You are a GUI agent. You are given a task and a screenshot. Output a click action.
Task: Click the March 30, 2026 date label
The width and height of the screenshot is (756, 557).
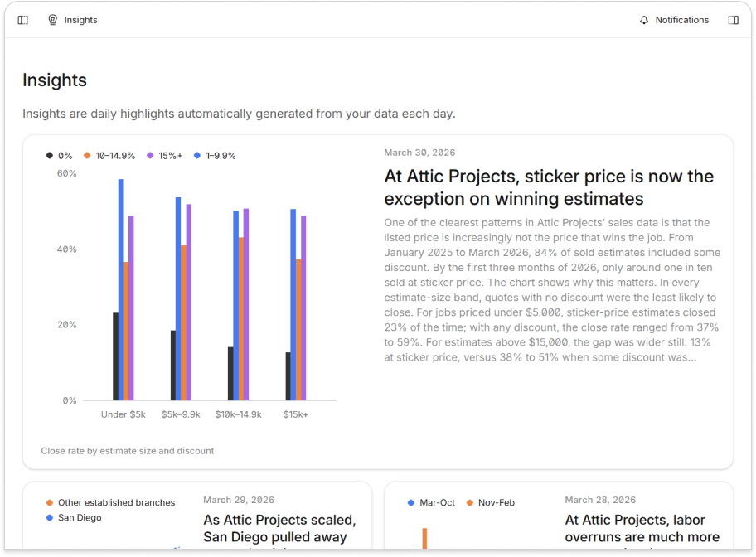[x=419, y=153]
